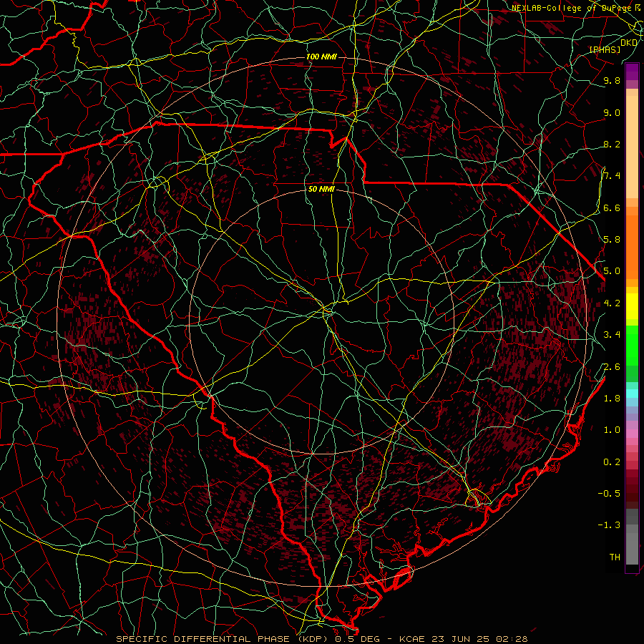Click the 3.4 value on color scale
The width and height of the screenshot is (644, 644).
click(x=612, y=335)
